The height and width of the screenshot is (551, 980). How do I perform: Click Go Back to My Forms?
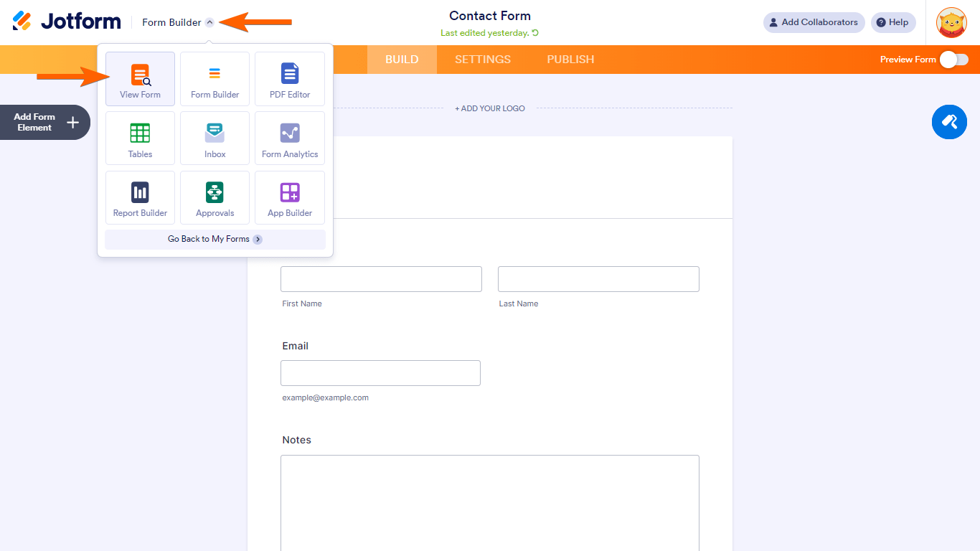215,239
